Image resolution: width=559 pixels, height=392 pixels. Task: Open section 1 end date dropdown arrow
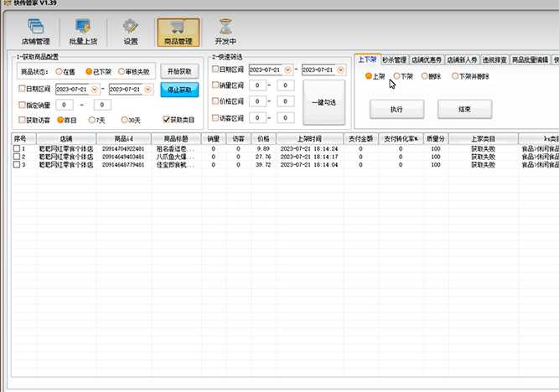click(148, 90)
